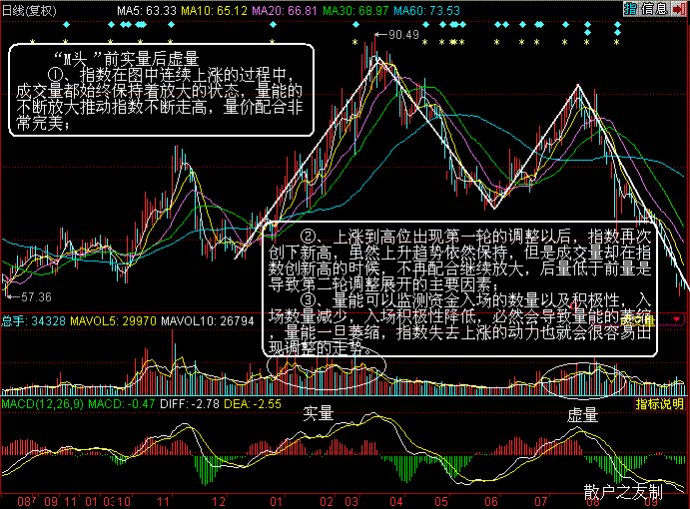Click the MAVOL10: 26794 readout
The width and height of the screenshot is (690, 509).
click(207, 321)
